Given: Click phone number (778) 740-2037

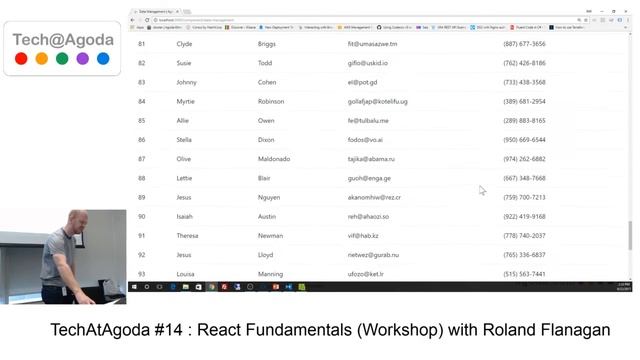Looking at the screenshot, I should 524,236.
